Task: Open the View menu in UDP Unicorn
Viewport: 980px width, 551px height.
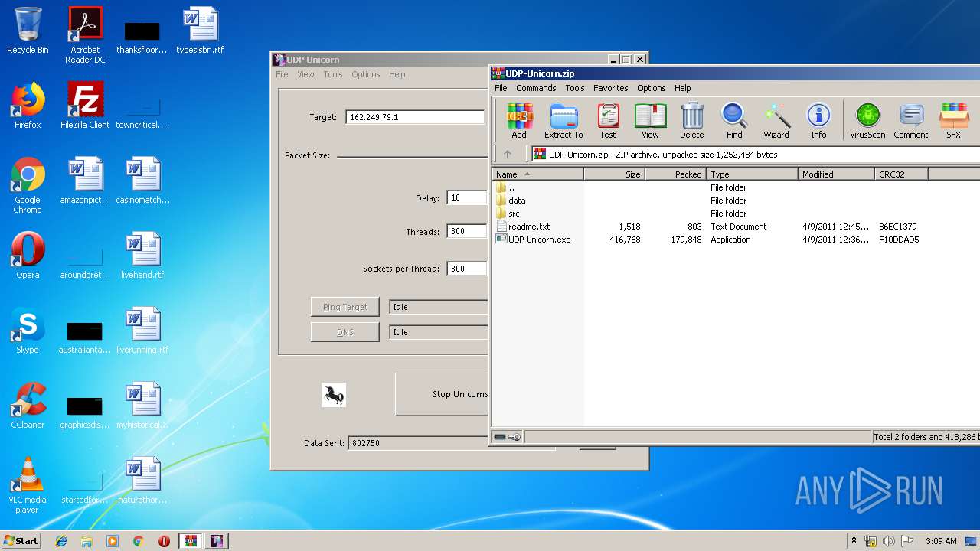Action: (x=305, y=74)
